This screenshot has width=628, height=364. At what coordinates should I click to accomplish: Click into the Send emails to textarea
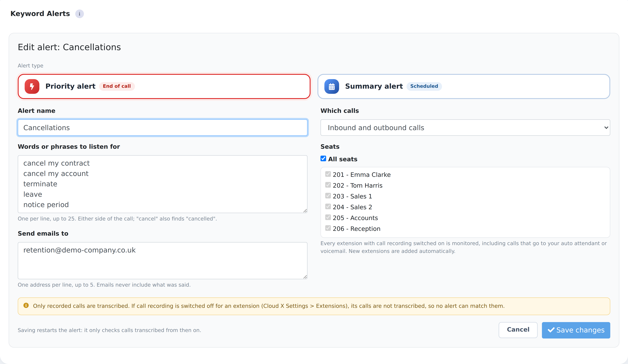(162, 261)
